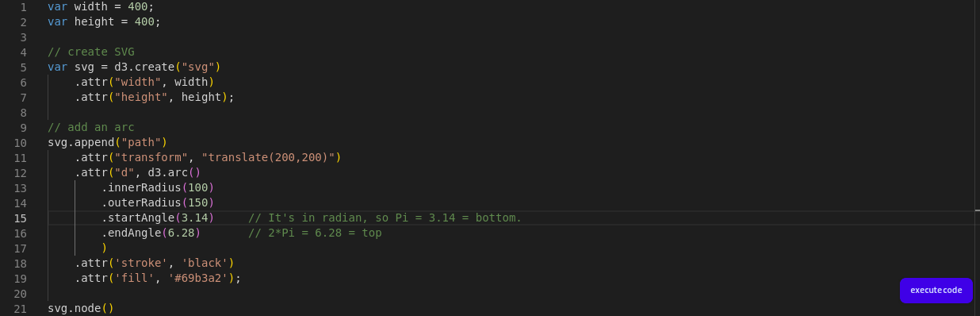Image resolution: width=980 pixels, height=316 pixels.
Task: Place cursor in outerRadius(150)
Action: pos(158,202)
